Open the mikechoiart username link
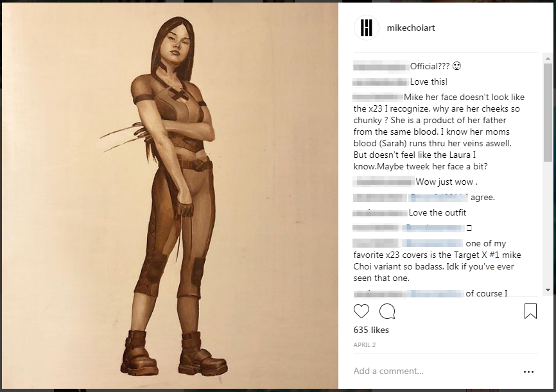Image resolution: width=556 pixels, height=392 pixels. (x=411, y=28)
